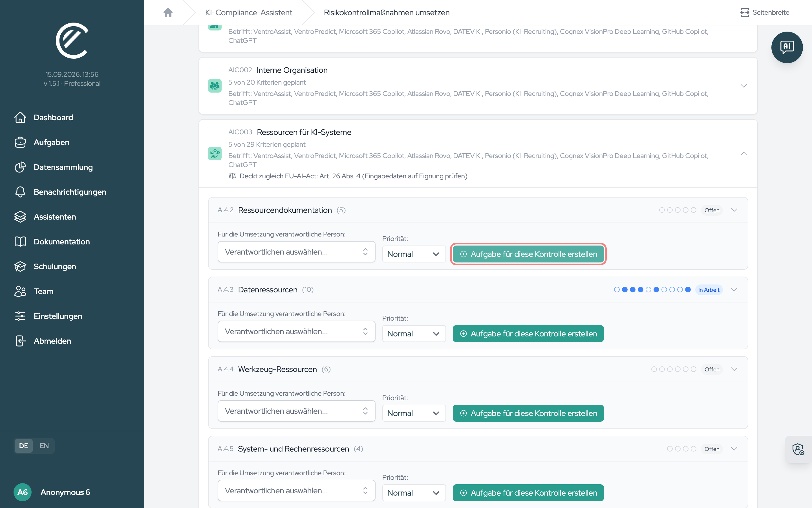This screenshot has height=508, width=812.
Task: Click the Interne Organisation group icon
Action: [x=215, y=86]
